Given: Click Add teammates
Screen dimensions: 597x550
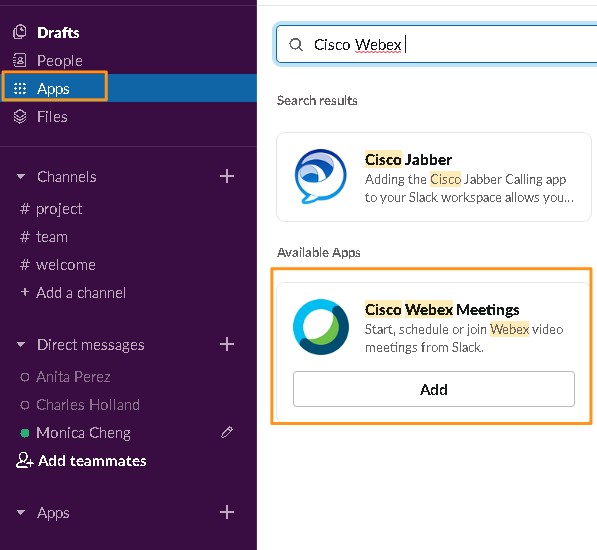Looking at the screenshot, I should click(81, 461).
